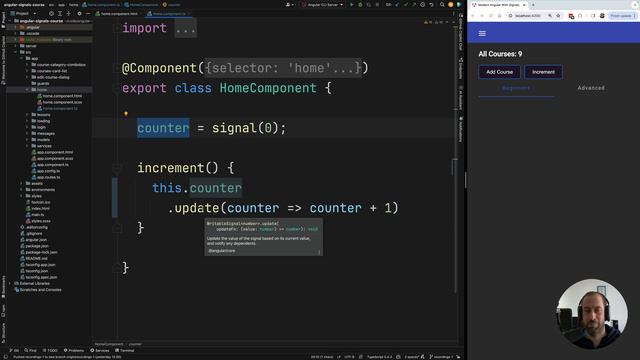Viewport: 640px width, 360px height.
Task: Select Modern Angular With Signals browser tab
Action: pyautogui.click(x=499, y=5)
